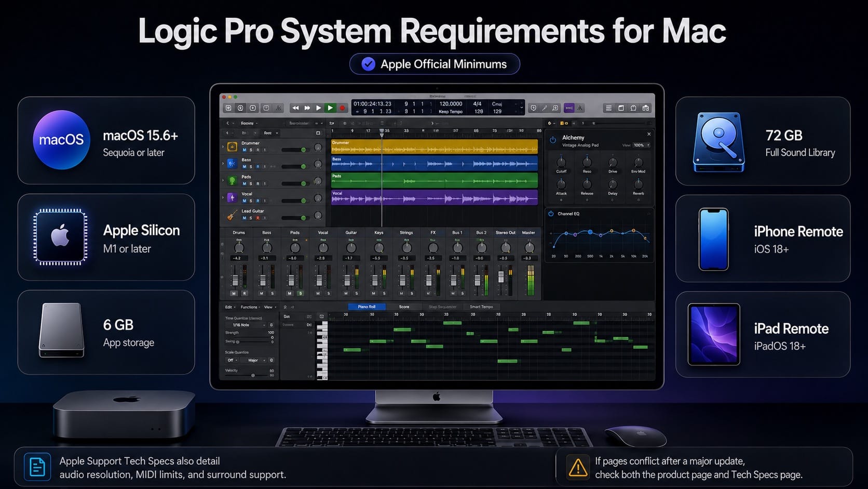
Task: Expand the Vocal track disclosure arrow
Action: [x=223, y=198]
